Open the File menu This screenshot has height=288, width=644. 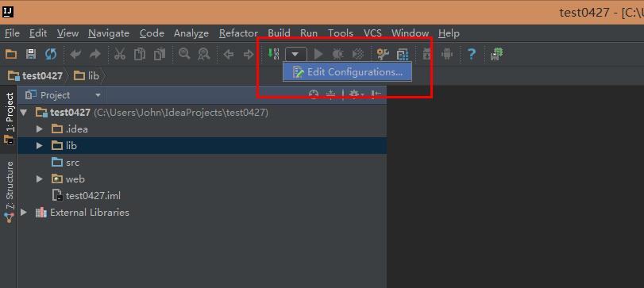click(x=12, y=33)
